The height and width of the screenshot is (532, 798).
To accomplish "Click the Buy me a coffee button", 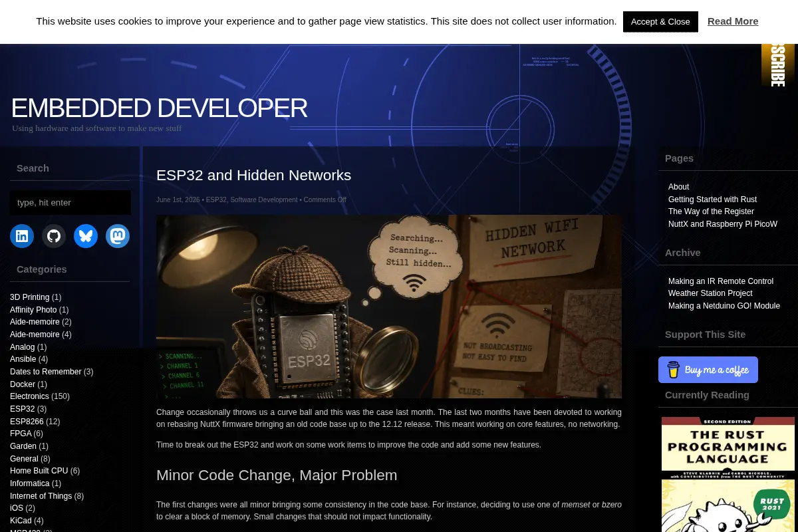I will click(708, 370).
